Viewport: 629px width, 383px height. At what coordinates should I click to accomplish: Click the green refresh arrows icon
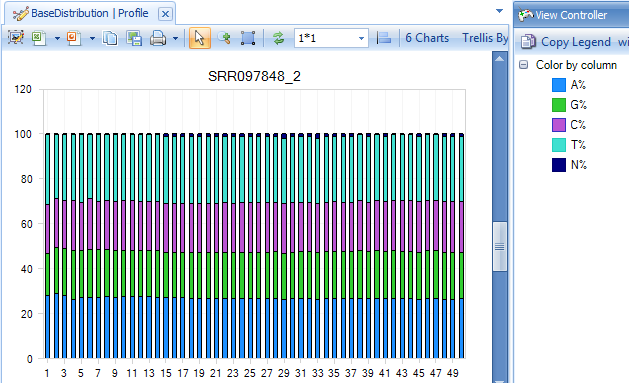click(x=278, y=38)
